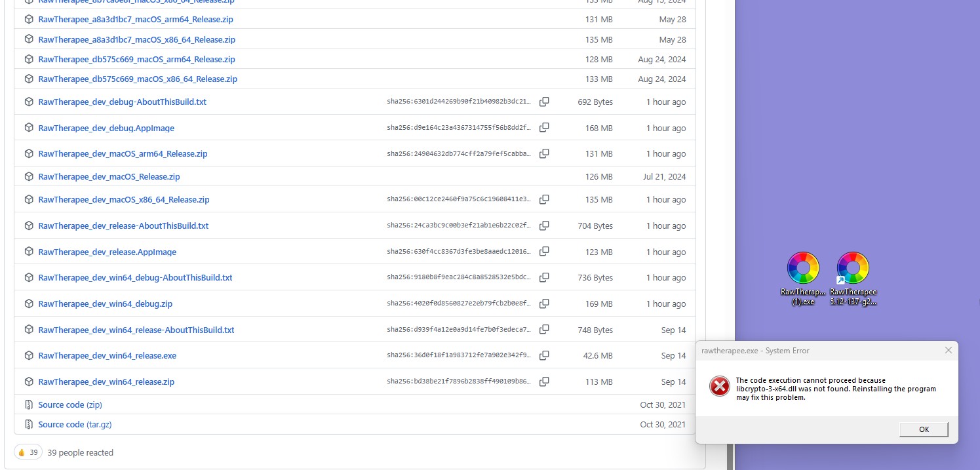This screenshot has width=980, height=470.
Task: Click the '113 MB' file size
Action: (x=599, y=382)
